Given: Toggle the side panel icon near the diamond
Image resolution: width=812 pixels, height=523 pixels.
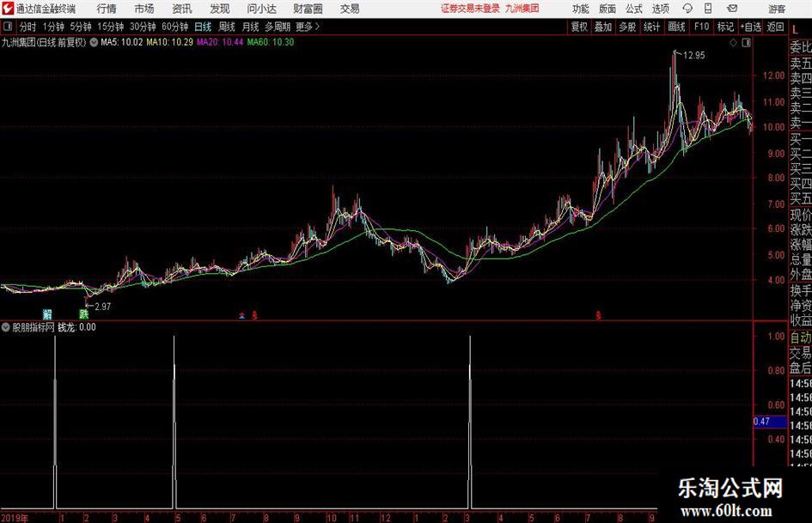Looking at the screenshot, I should [x=746, y=43].
